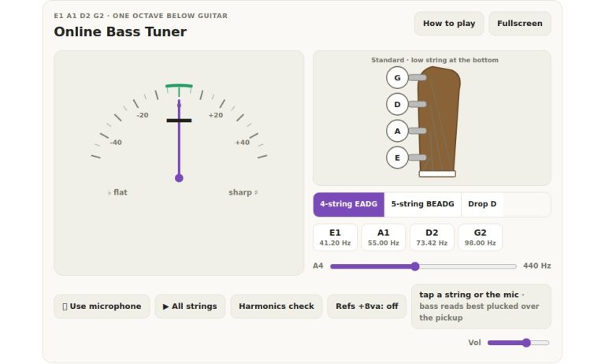Click the -20 cents gauge mark
Viewport: 605px width, 364px height.
point(143,115)
